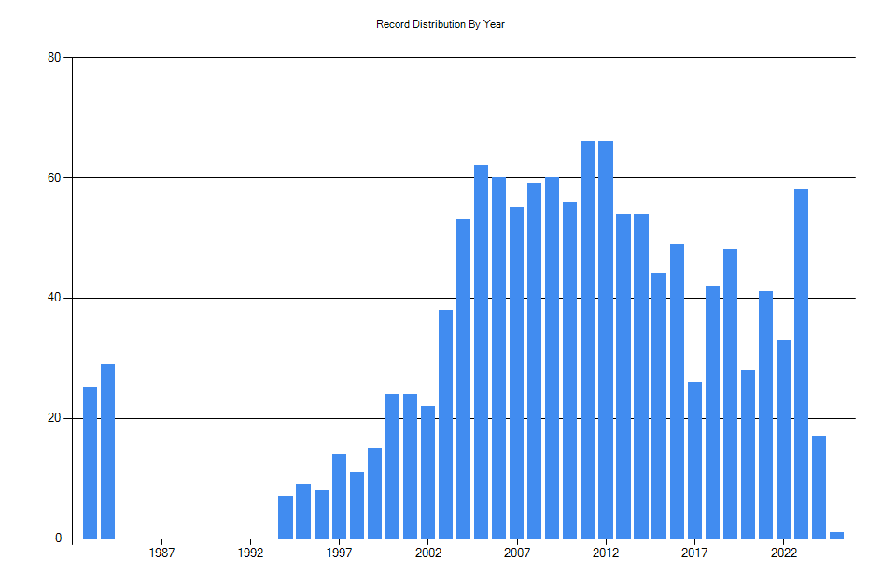
Task: Click the y-axis label 0
Action: [58, 539]
